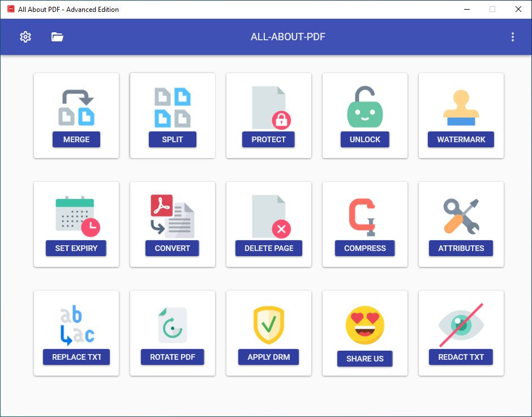532x417 pixels.
Task: Click the Apply DRM shield icon
Action: click(x=269, y=325)
